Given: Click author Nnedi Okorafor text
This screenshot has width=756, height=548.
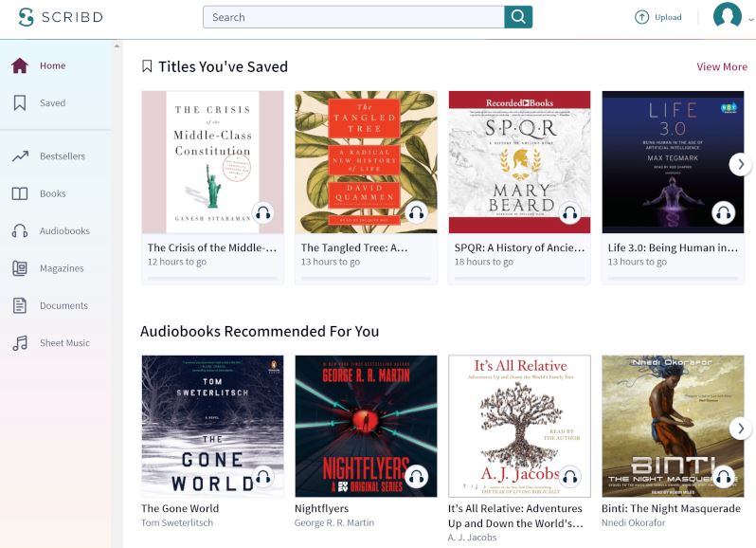Looking at the screenshot, I should coord(633,523).
